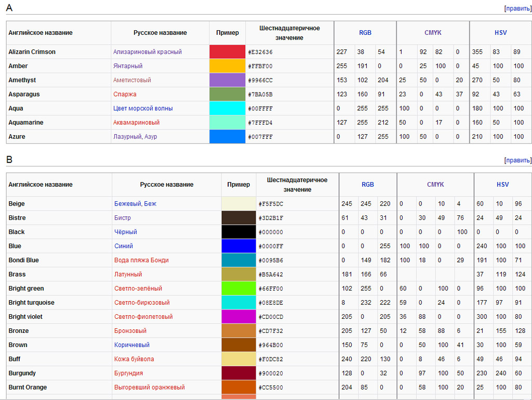Click the Burgundy color sample swatch

238,373
